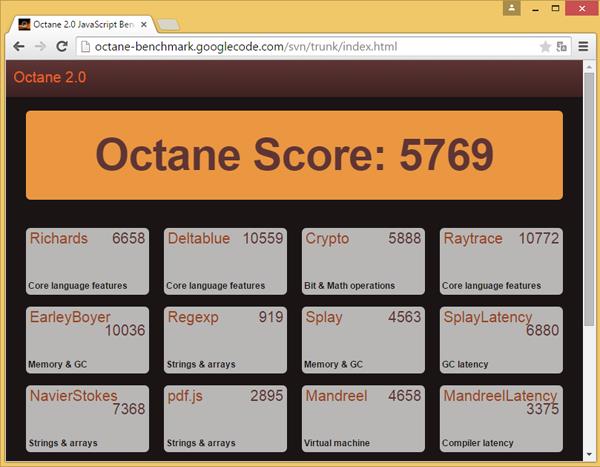The height and width of the screenshot is (467, 600).
Task: Open the Crypto benchmark tile
Action: click(363, 261)
